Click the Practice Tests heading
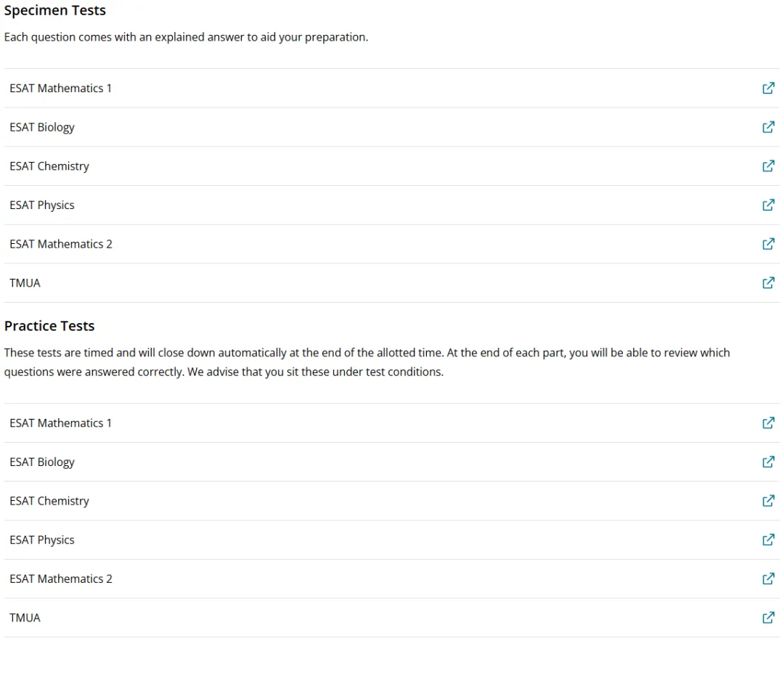Screen dimensions: 784x686 coord(49,326)
